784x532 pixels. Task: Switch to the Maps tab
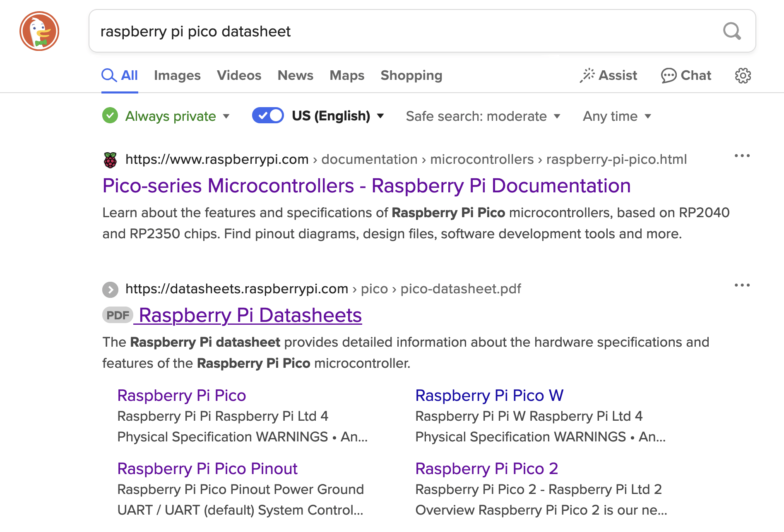[x=347, y=76]
